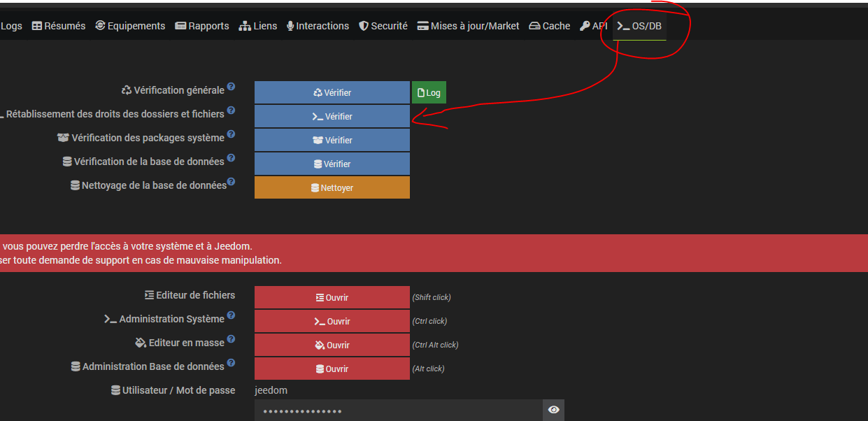The height and width of the screenshot is (421, 868).
Task: Click Vérifier for Rétablissement des droits
Action: [332, 116]
